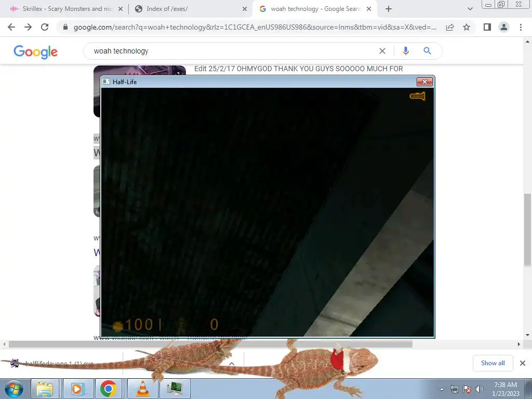
Task: Restore down the Chrome browser window
Action: [501, 4]
